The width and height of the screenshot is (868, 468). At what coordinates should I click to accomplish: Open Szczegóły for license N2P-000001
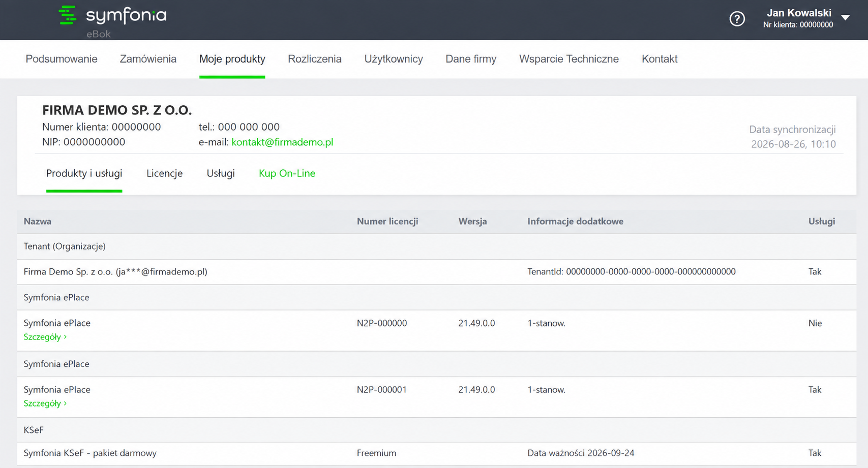[45, 403]
